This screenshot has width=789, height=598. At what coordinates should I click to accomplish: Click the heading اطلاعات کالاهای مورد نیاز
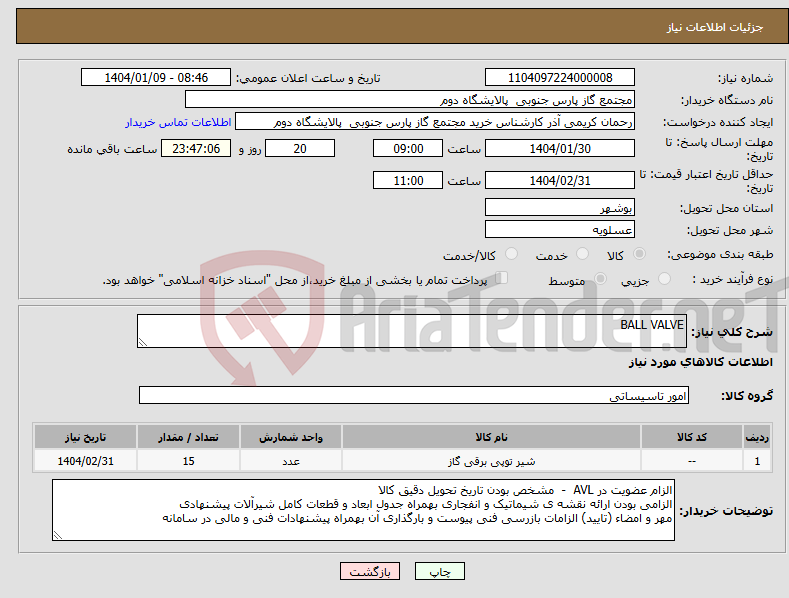[700, 362]
